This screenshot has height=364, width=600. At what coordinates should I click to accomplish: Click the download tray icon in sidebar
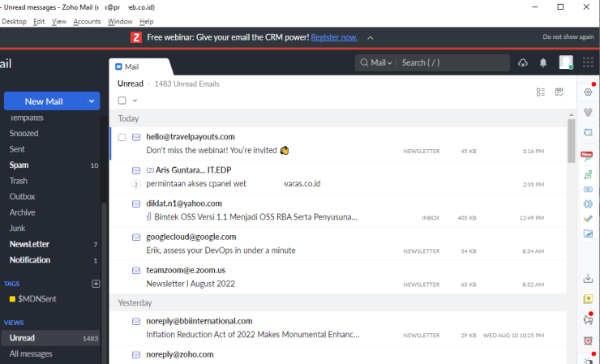tap(588, 278)
